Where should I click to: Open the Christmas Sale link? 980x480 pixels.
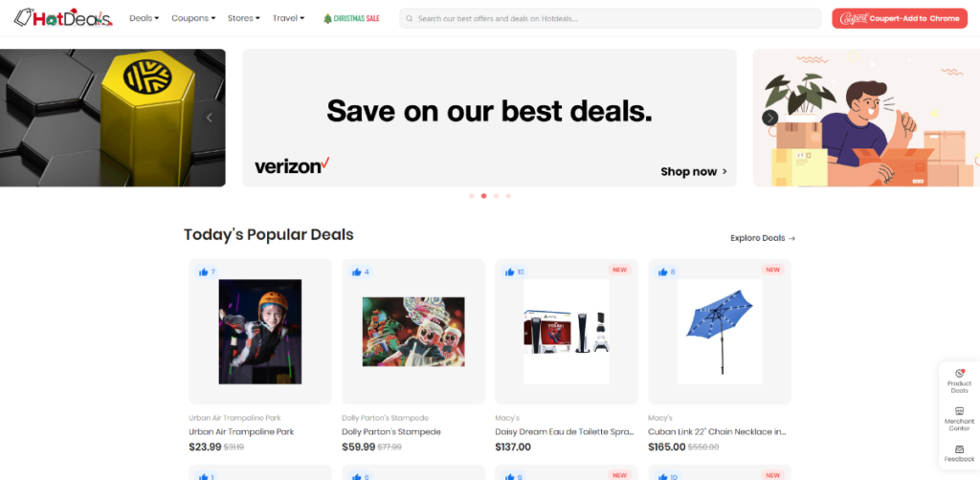point(351,19)
